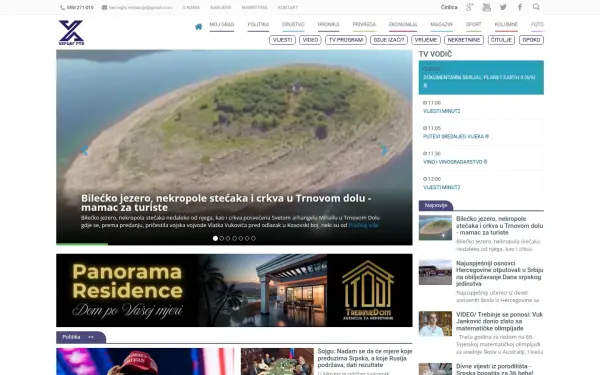The width and height of the screenshot is (600, 375).
Task: Select the first carousel slide dot
Action: [x=215, y=238]
